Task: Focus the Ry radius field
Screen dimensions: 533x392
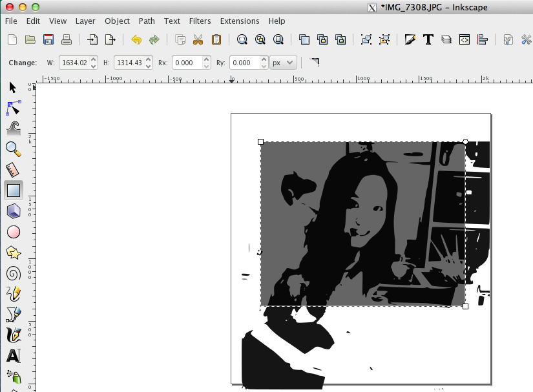Action: pyautogui.click(x=245, y=63)
